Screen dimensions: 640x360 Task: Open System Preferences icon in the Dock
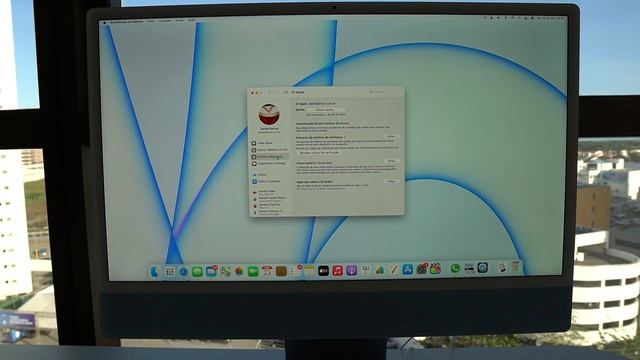421,269
